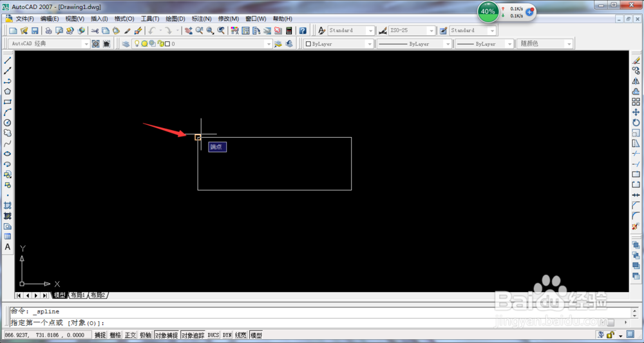Select the Move modify tool
This screenshot has width=644, height=343.
pyautogui.click(x=636, y=112)
